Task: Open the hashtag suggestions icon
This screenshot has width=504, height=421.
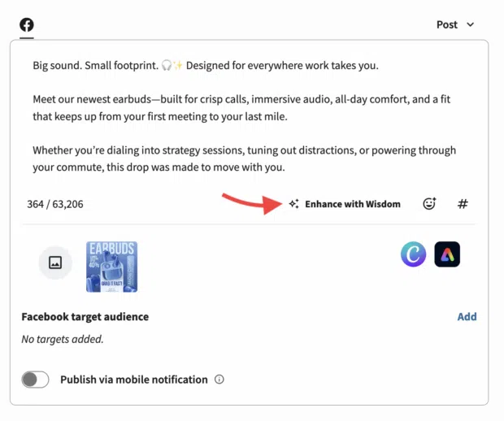Action: 463,204
